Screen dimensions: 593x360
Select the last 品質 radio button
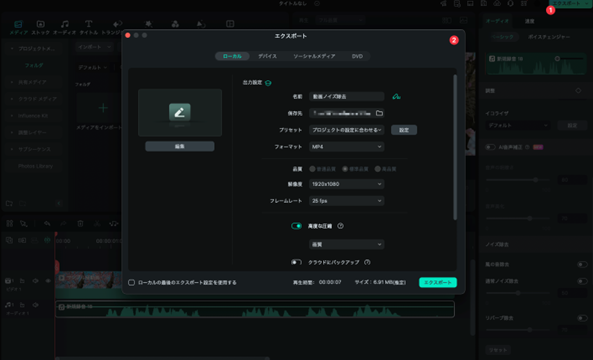377,169
